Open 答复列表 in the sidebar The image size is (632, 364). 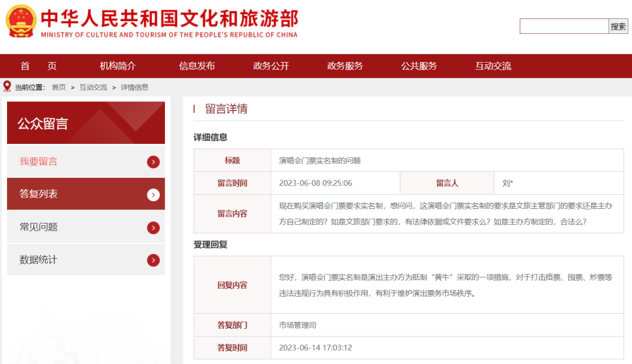click(86, 194)
